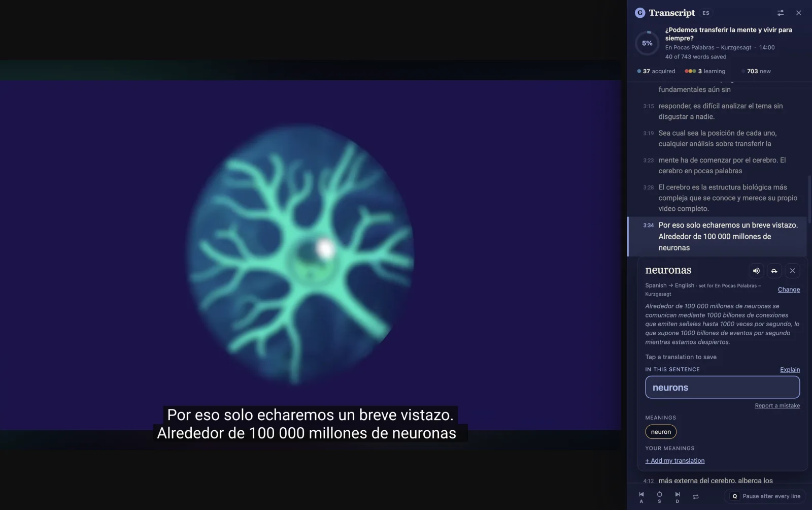Click the video title '¿Podemos transferir la mente'
The width and height of the screenshot is (812, 510).
[728, 34]
